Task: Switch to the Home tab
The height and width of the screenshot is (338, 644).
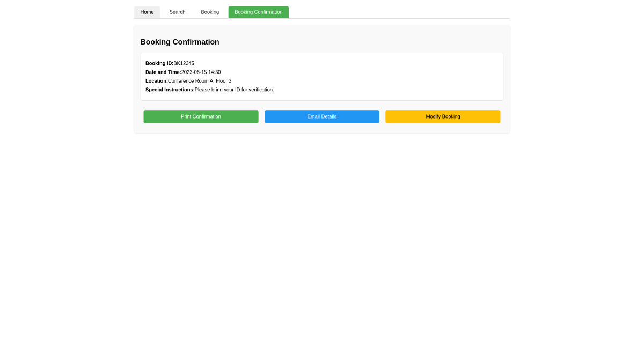Action: coord(147,12)
